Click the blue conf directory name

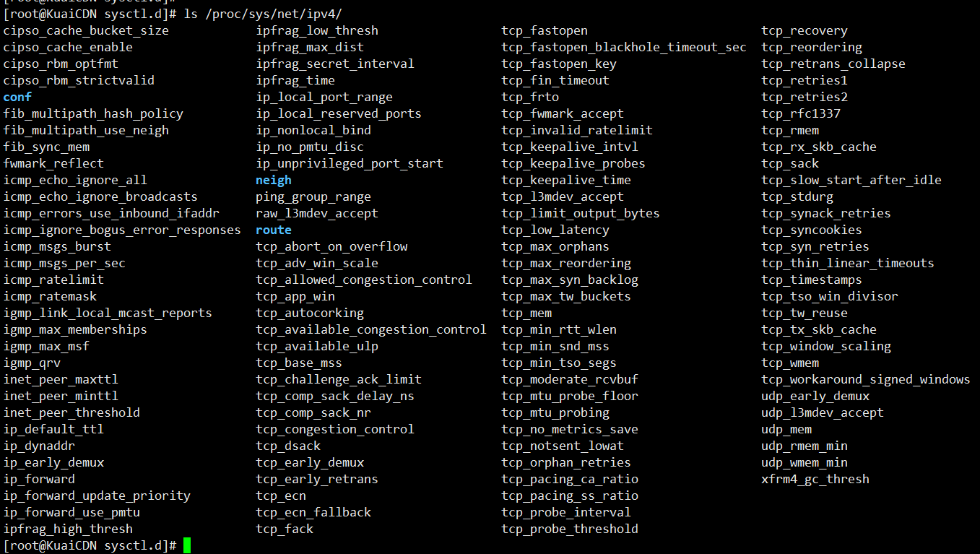tap(17, 97)
